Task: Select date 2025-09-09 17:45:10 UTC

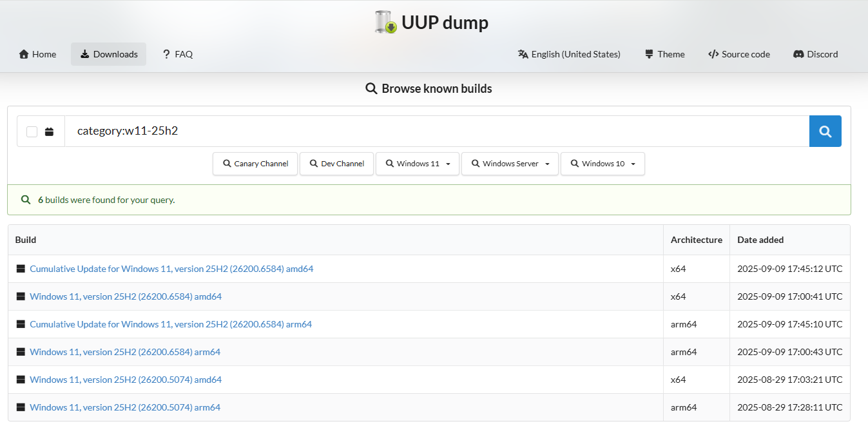Action: [x=789, y=324]
